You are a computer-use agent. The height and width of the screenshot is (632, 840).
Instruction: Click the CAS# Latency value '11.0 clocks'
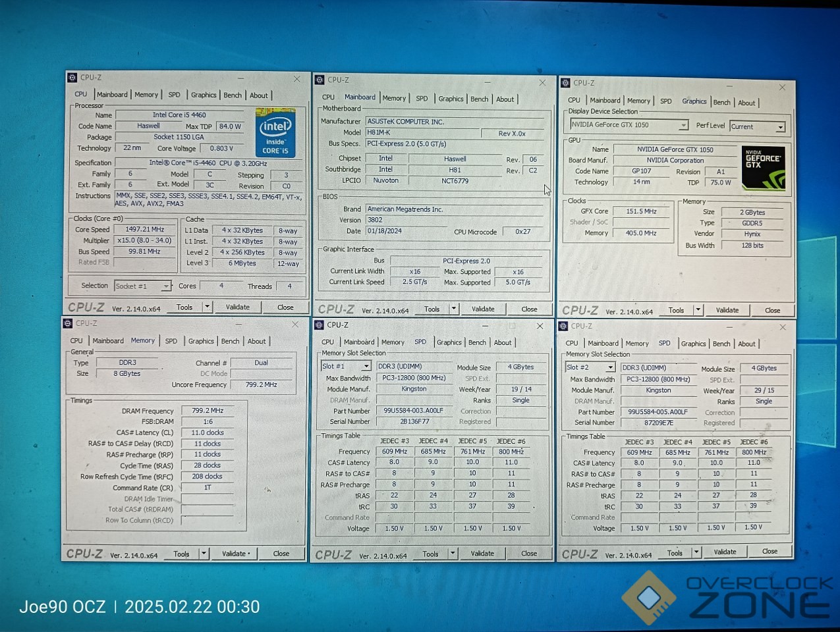(208, 433)
